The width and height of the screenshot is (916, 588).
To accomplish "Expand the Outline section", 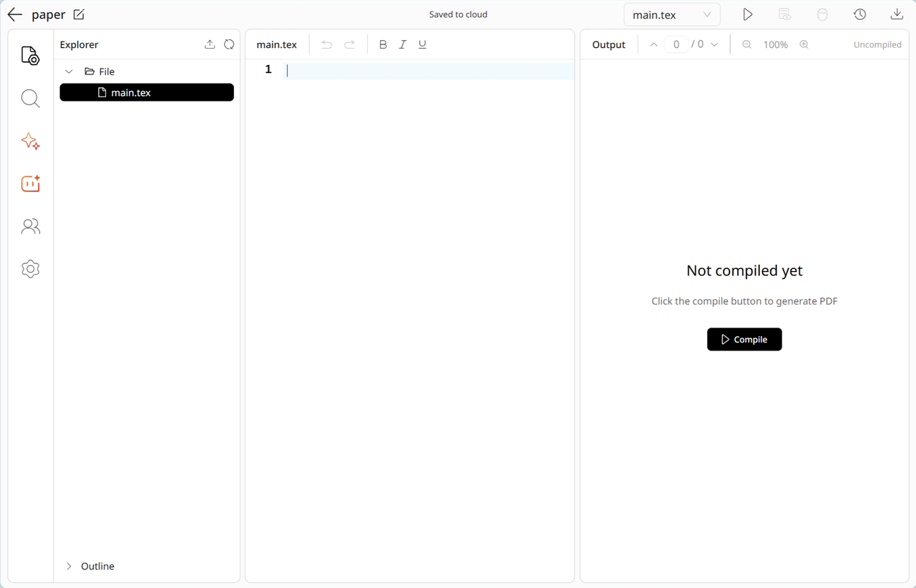I will tap(69, 566).
